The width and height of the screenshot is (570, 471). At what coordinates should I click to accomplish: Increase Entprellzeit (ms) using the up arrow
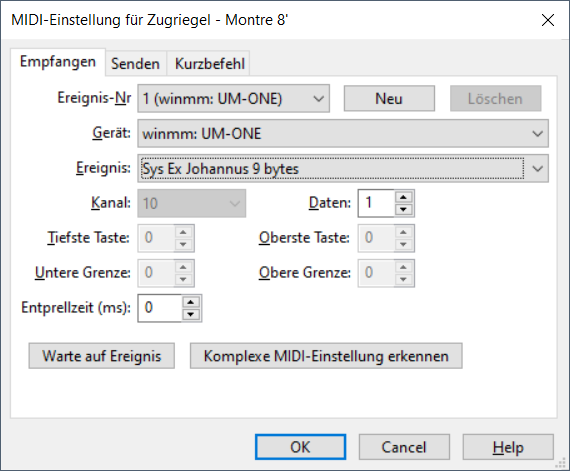[x=191, y=302]
